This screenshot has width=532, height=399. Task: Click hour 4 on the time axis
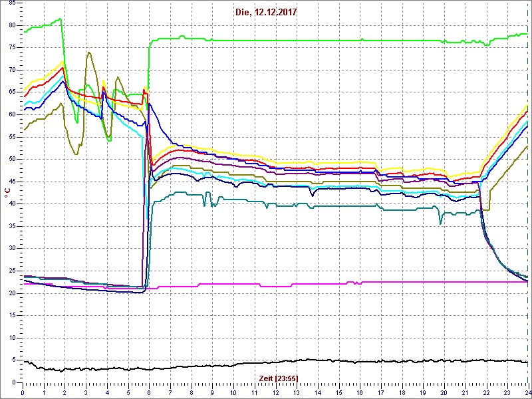pos(107,392)
